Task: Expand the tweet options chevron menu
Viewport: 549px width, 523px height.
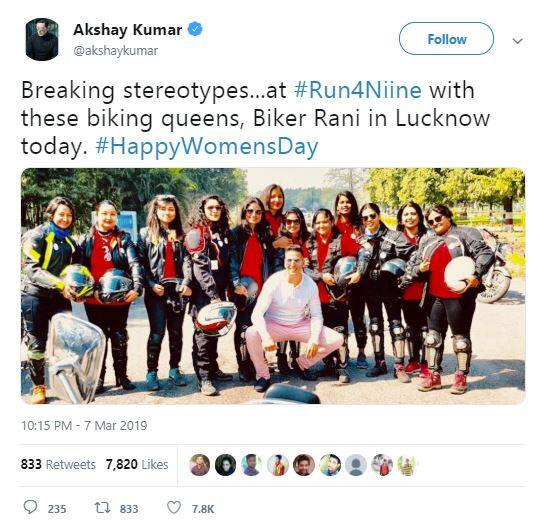Action: tap(517, 41)
